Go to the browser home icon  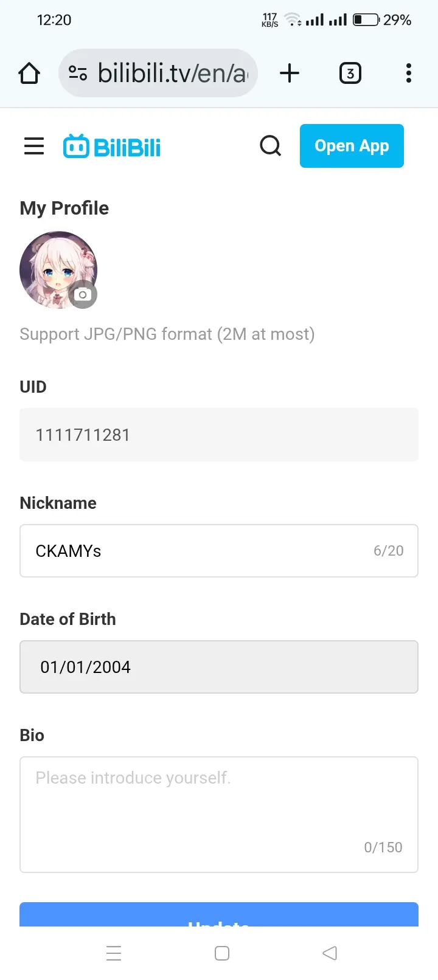pos(29,73)
